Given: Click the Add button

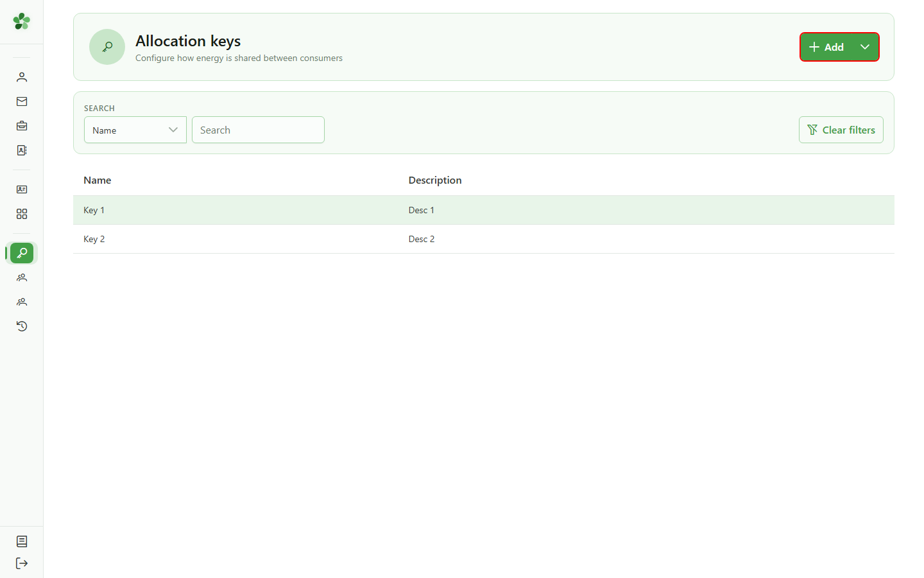Looking at the screenshot, I should pos(826,47).
